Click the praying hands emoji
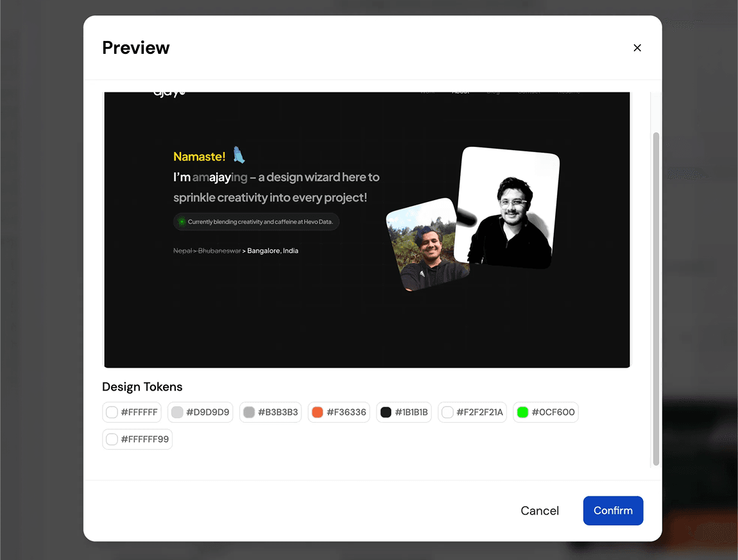Viewport: 738px width, 560px height. click(x=239, y=155)
